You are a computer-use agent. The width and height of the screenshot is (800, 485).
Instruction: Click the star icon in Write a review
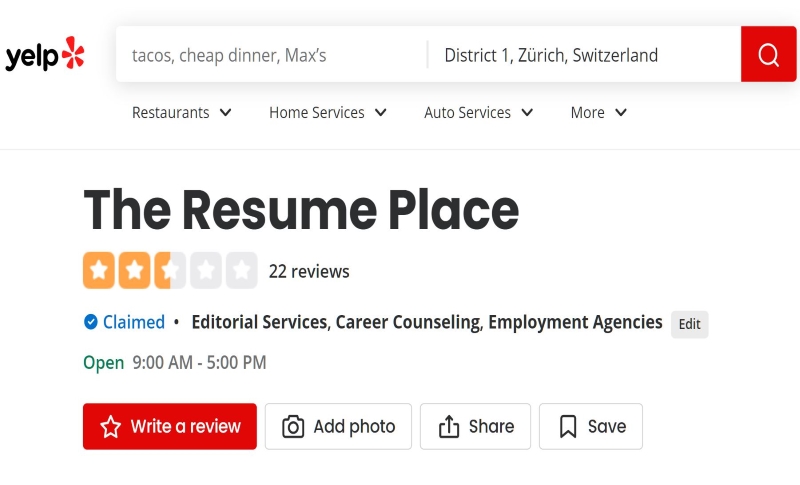pos(111,426)
